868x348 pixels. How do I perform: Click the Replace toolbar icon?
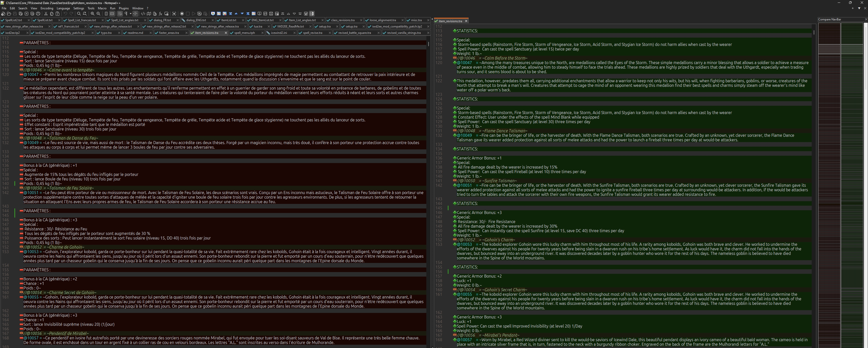85,14
